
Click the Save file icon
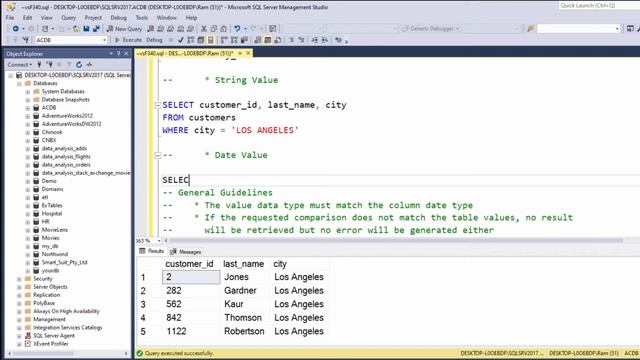pos(86,29)
